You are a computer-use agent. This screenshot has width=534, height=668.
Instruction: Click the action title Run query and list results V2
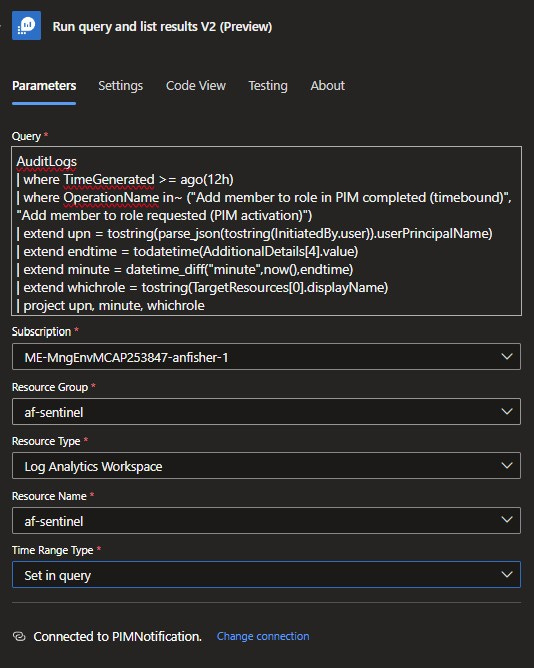tap(162, 26)
